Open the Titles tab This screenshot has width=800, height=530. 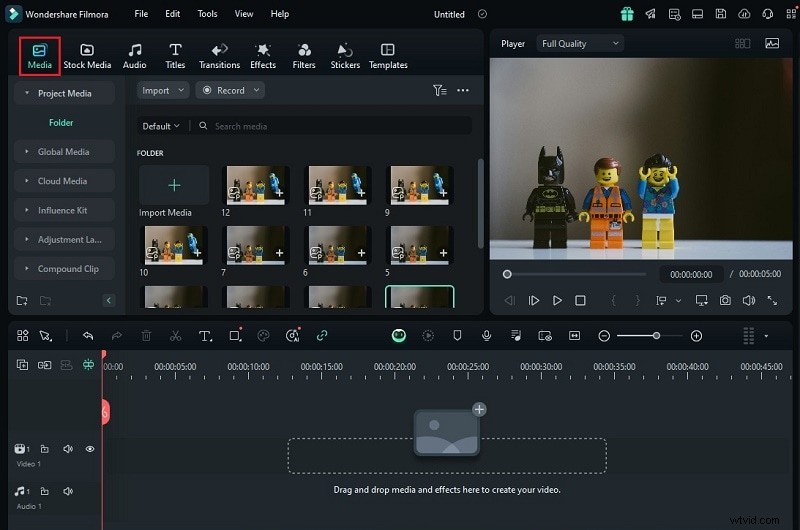pos(175,56)
